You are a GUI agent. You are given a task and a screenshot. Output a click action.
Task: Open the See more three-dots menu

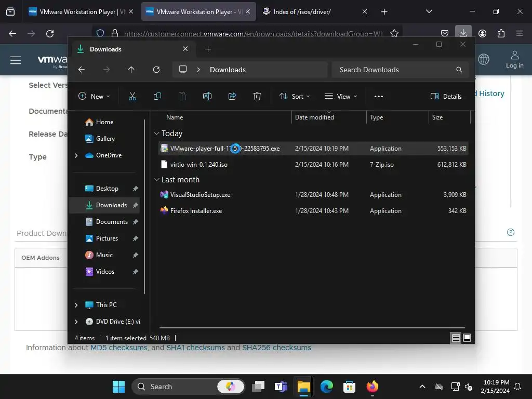(x=379, y=96)
